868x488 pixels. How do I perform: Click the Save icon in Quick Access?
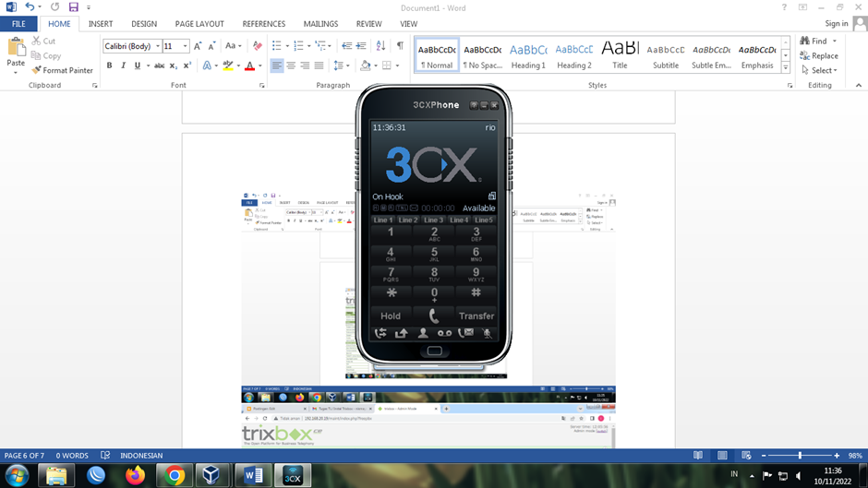[73, 7]
